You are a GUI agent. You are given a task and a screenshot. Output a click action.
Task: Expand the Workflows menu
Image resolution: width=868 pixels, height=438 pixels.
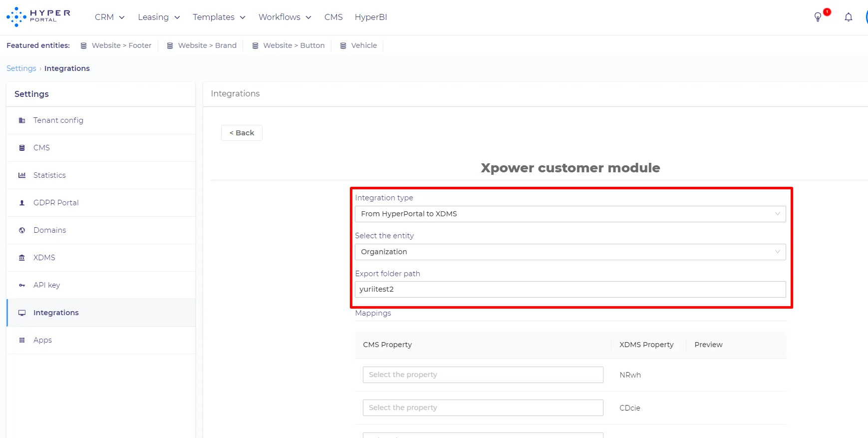point(285,17)
